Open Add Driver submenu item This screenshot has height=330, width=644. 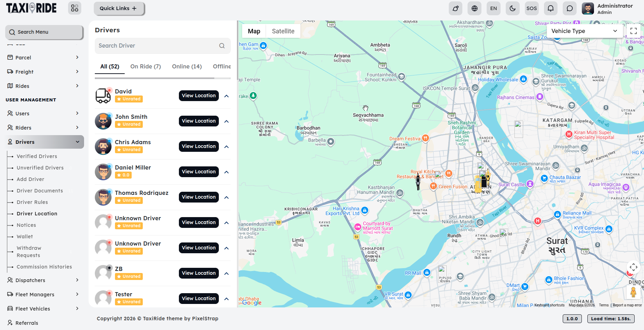[x=31, y=179]
